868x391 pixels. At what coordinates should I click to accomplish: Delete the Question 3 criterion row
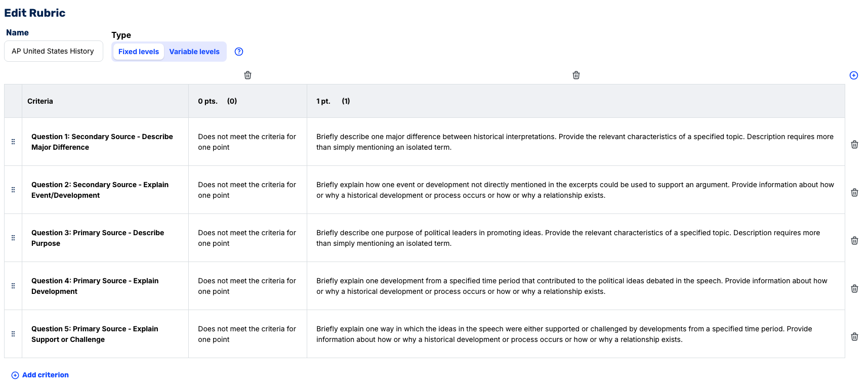point(854,241)
